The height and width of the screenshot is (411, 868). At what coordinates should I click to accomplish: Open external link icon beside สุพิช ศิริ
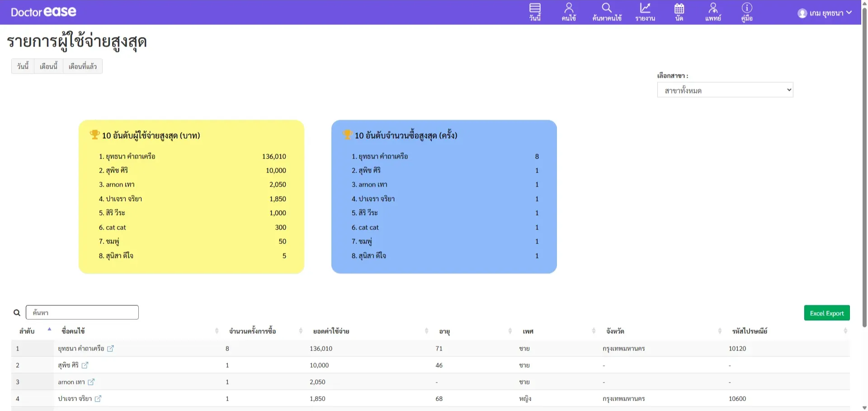(85, 365)
